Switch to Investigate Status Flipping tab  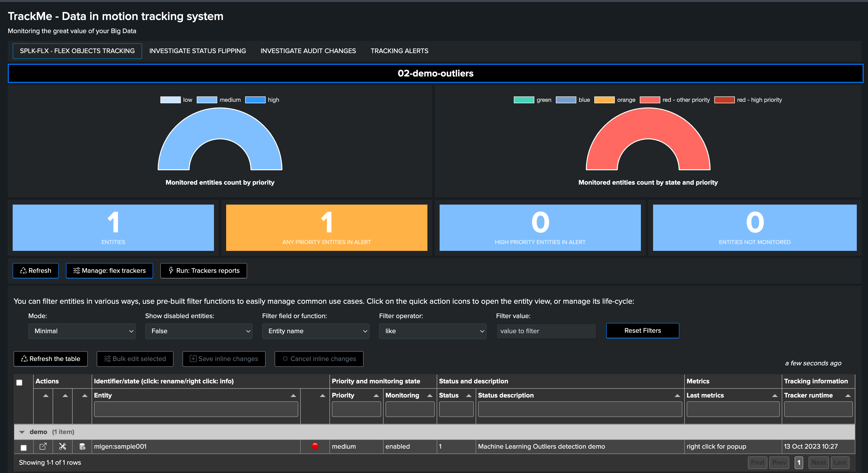coord(197,51)
